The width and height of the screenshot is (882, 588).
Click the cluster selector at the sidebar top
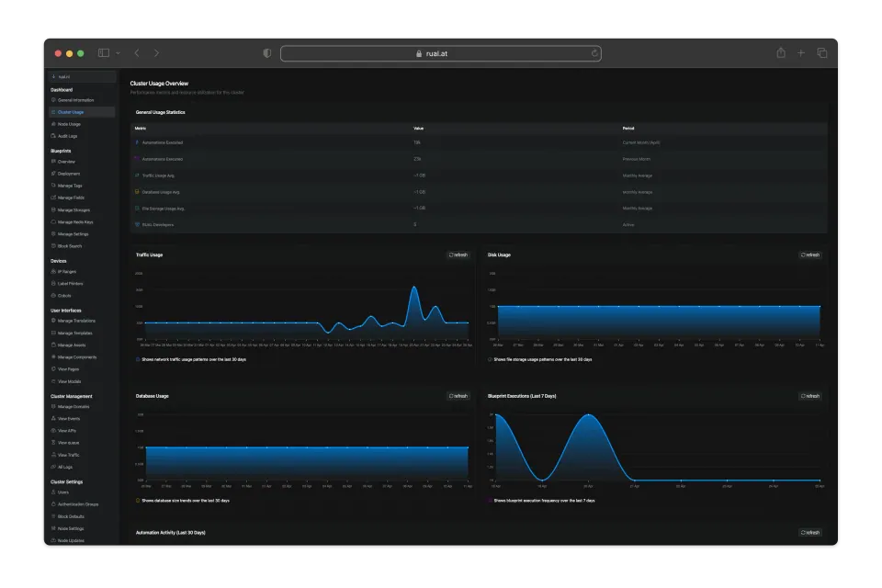(82, 76)
